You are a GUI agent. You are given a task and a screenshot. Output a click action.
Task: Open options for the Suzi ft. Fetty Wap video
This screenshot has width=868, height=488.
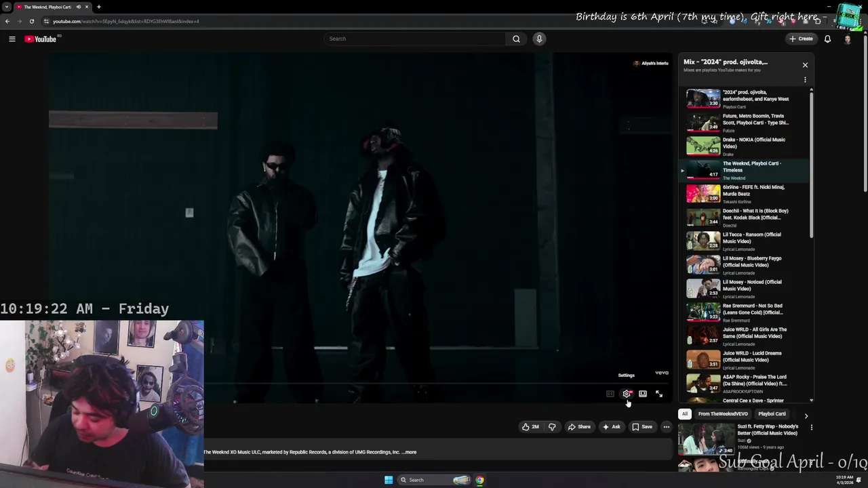[x=811, y=428]
